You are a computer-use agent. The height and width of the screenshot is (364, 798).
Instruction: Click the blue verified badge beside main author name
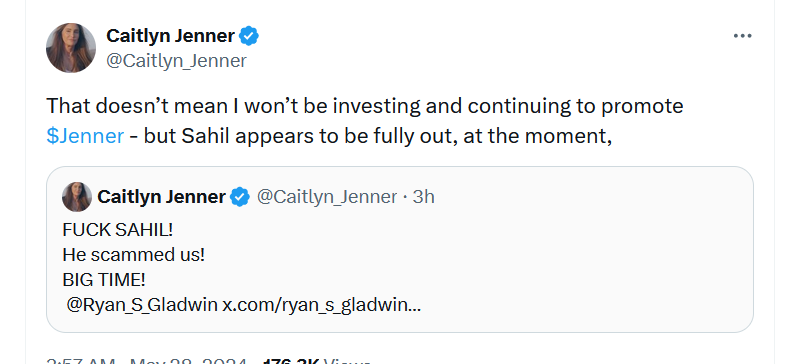coord(249,36)
